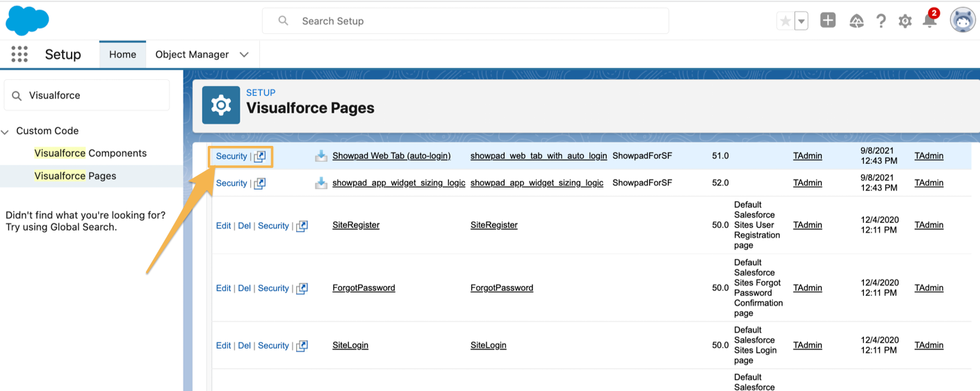Click the Trailhead guidance icon
This screenshot has width=980, height=391.
click(x=856, y=22)
